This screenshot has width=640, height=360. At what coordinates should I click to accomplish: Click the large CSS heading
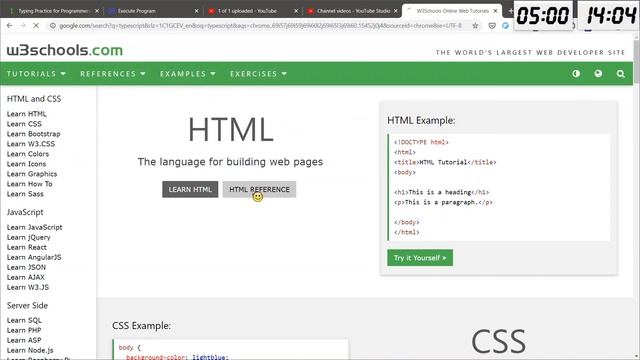[498, 341]
